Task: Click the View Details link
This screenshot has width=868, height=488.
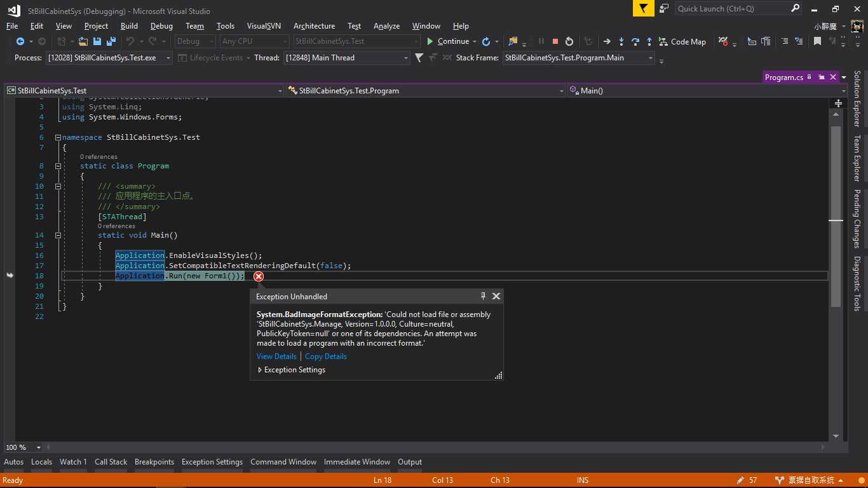Action: click(276, 356)
